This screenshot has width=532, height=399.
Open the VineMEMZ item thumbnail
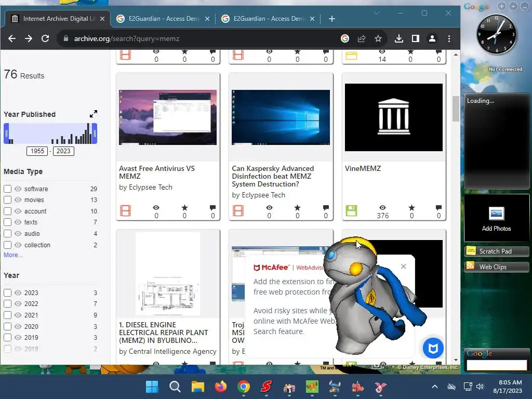coord(394,117)
